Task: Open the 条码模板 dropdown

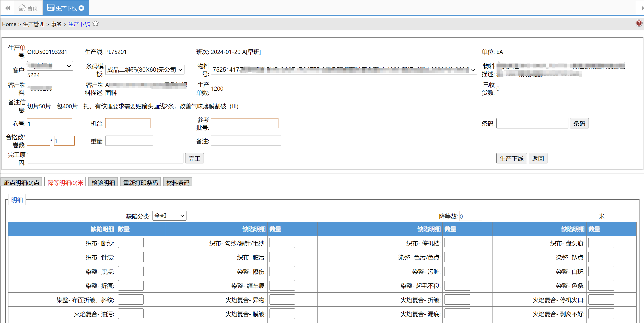Action: pyautogui.click(x=145, y=70)
